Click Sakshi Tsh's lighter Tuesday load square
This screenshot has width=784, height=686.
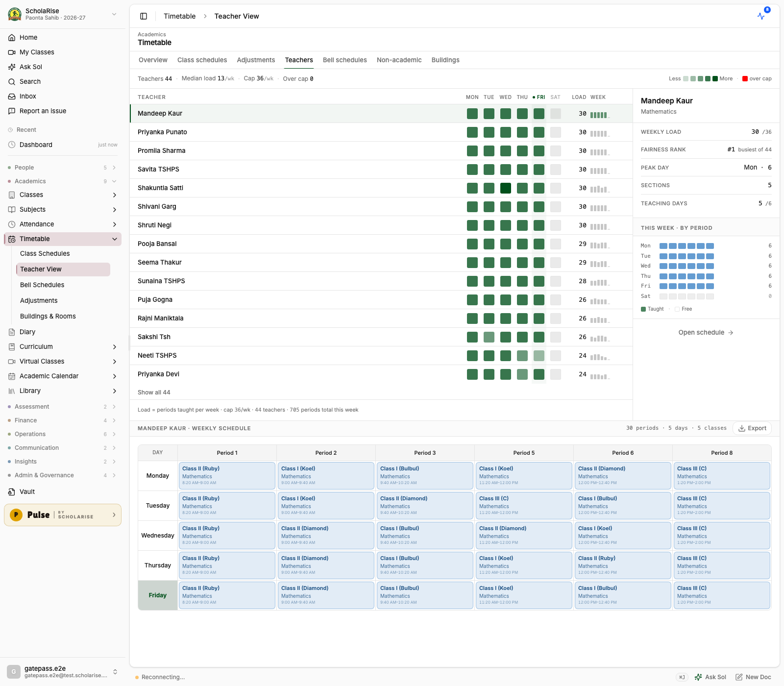point(489,337)
